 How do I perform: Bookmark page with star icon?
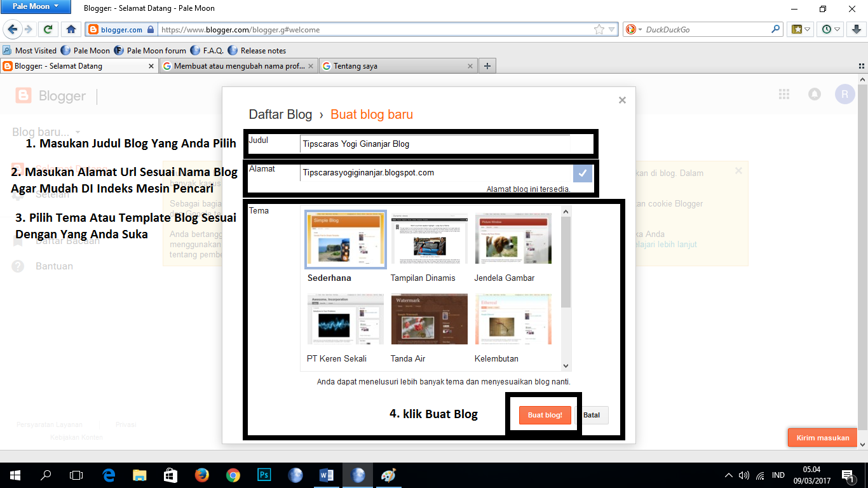pos(599,29)
